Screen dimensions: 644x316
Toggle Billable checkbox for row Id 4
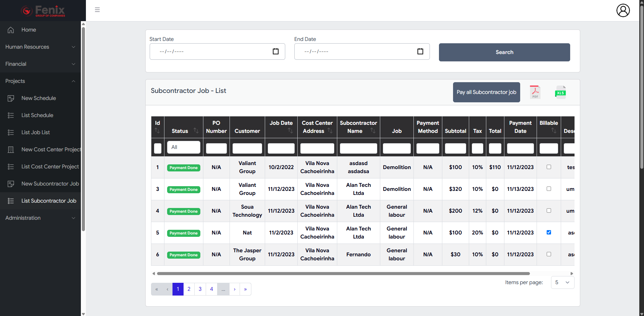549,210
